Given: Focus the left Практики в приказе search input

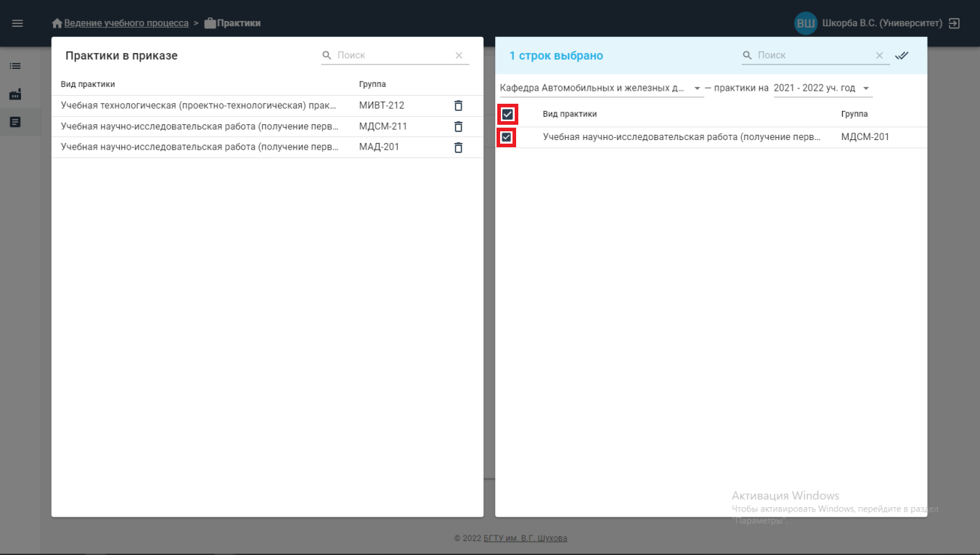Looking at the screenshot, I should click(393, 55).
